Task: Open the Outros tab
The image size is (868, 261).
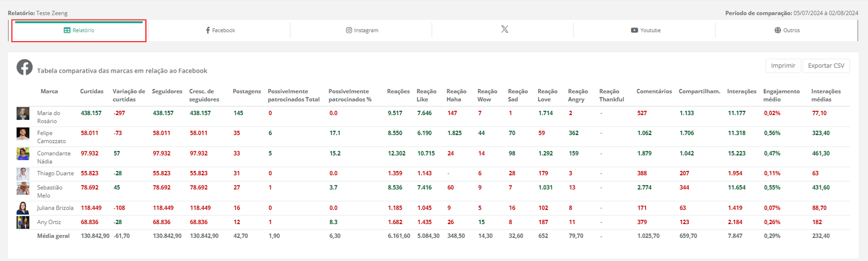Action: 787,30
